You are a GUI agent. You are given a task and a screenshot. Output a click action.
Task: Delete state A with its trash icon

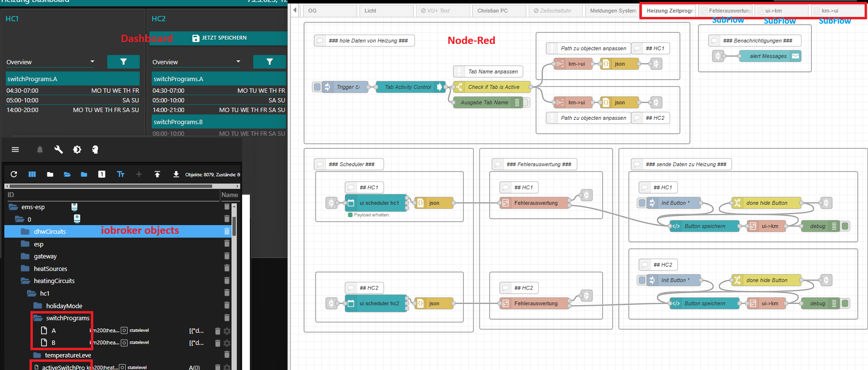tap(217, 331)
